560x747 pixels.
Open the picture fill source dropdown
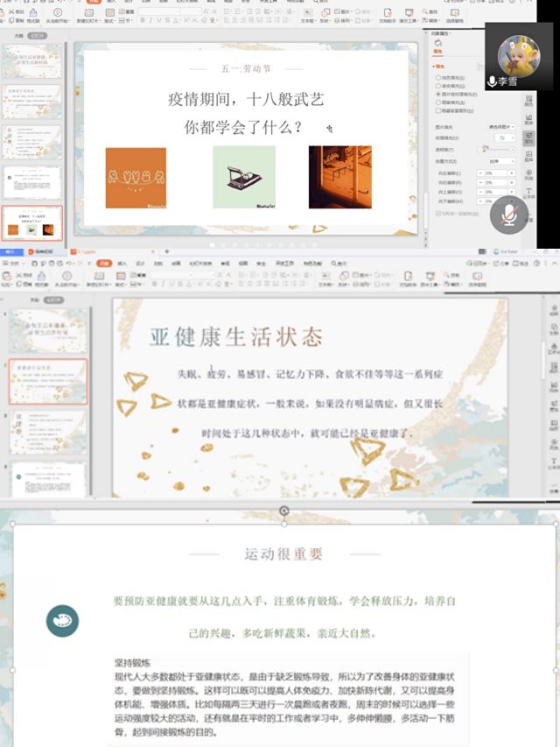[x=501, y=127]
